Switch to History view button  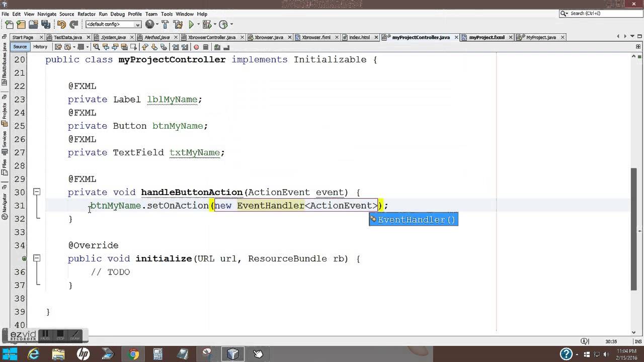click(40, 47)
